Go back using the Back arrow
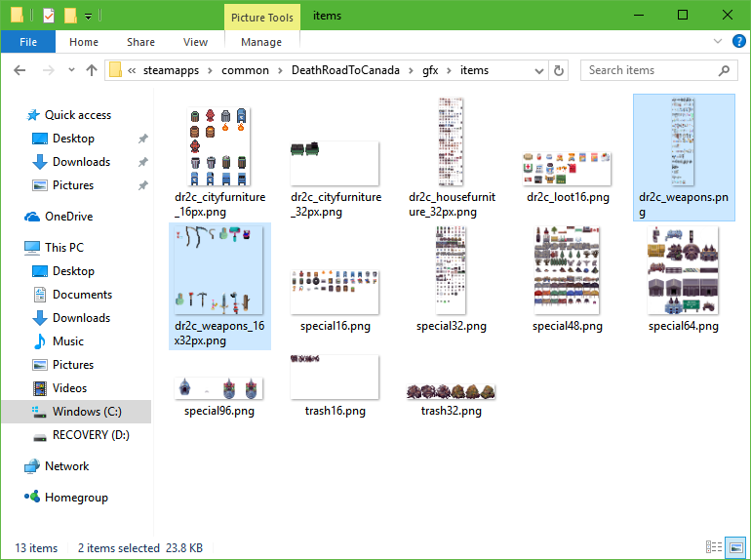 [20, 70]
